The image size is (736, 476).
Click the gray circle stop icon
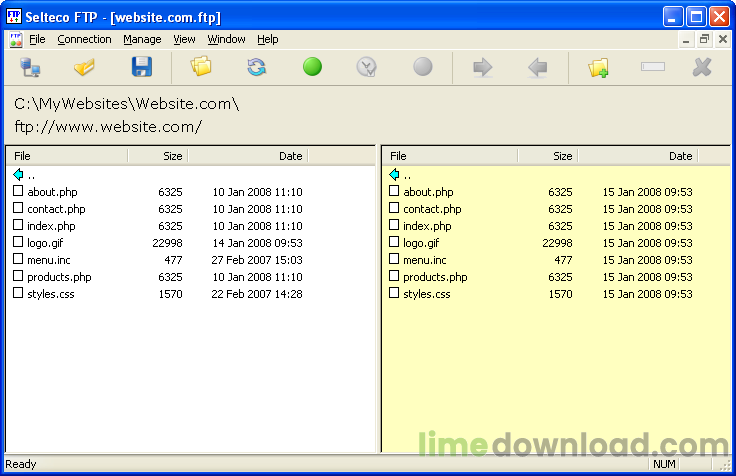[422, 67]
